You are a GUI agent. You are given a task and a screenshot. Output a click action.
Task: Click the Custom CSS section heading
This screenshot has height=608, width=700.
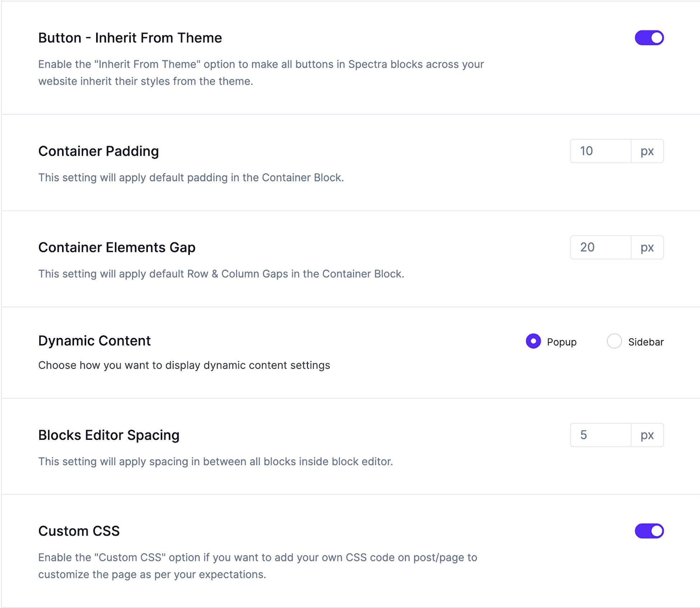pos(79,531)
